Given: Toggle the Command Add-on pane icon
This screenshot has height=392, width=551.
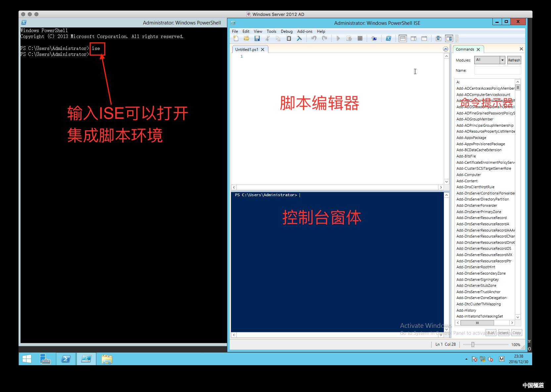Looking at the screenshot, I should [x=449, y=38].
